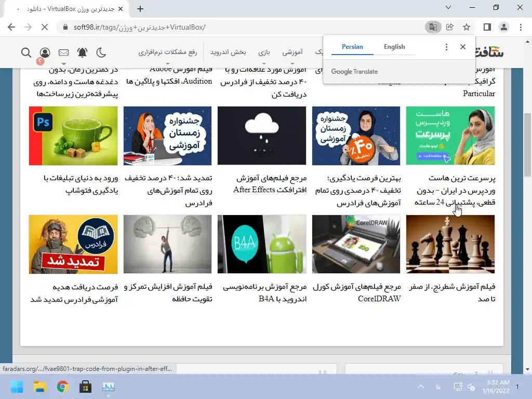The height and width of the screenshot is (399, 532).
Task: Click the CorelDRAW laptop thumbnail
Action: coord(356,244)
